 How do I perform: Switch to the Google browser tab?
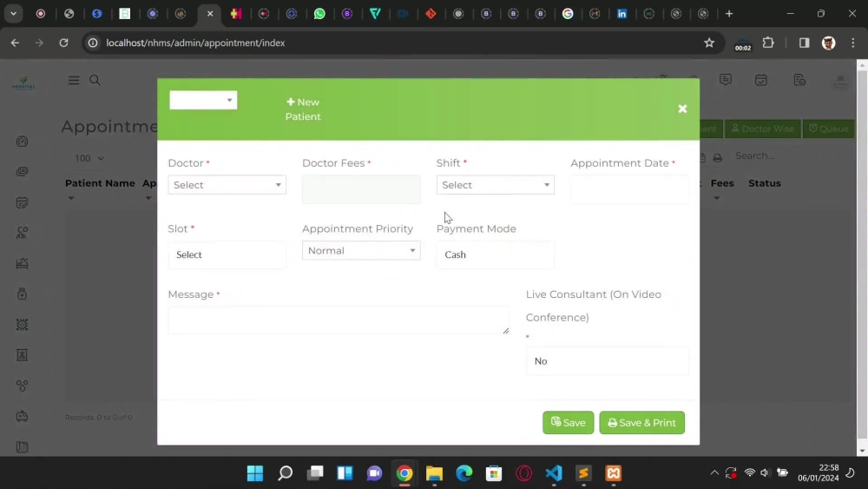[x=568, y=14]
